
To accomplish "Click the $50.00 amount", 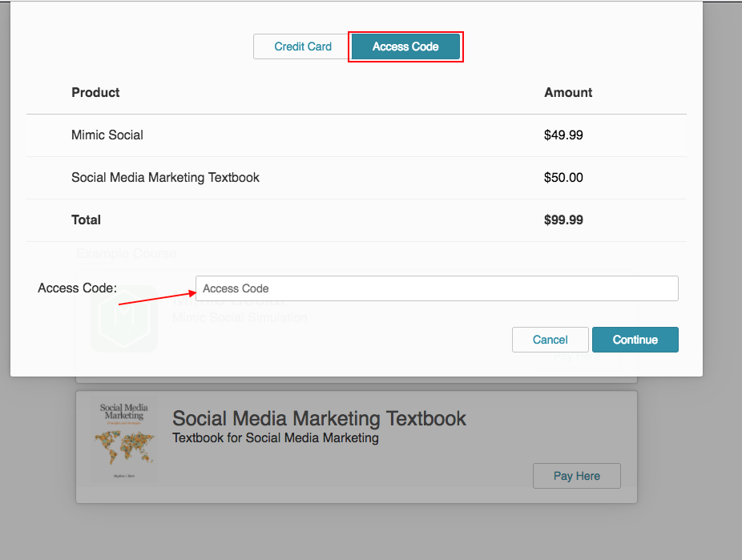I will 563,178.
